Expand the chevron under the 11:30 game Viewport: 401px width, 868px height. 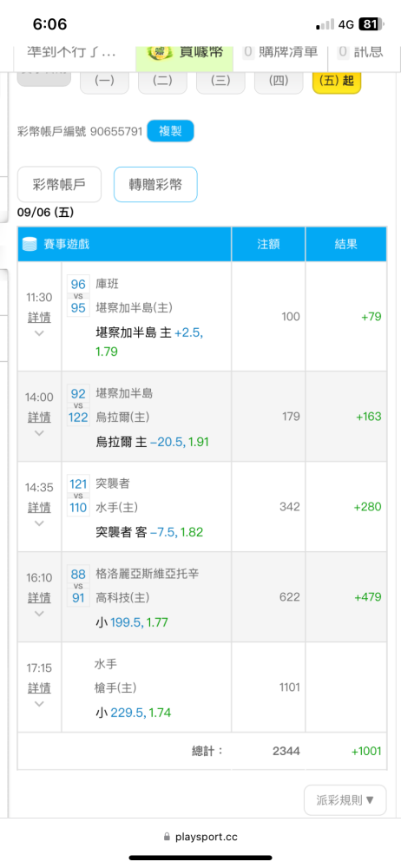coord(39,333)
